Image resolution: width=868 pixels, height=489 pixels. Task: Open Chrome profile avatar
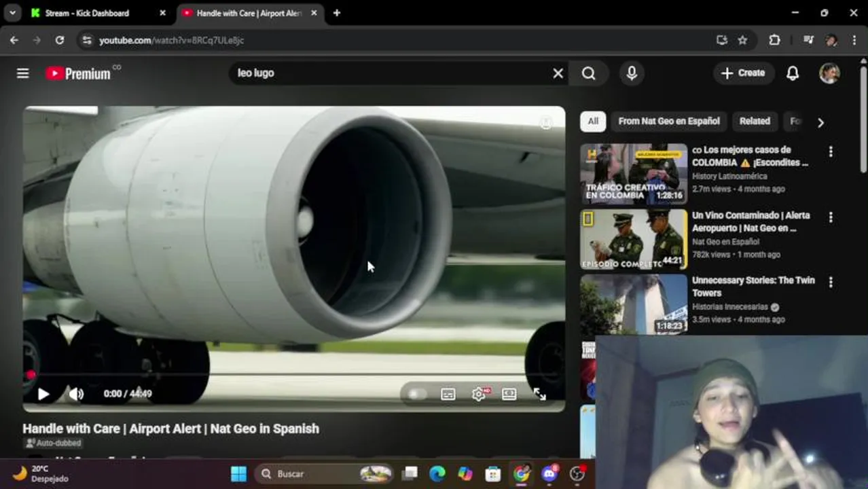point(831,41)
